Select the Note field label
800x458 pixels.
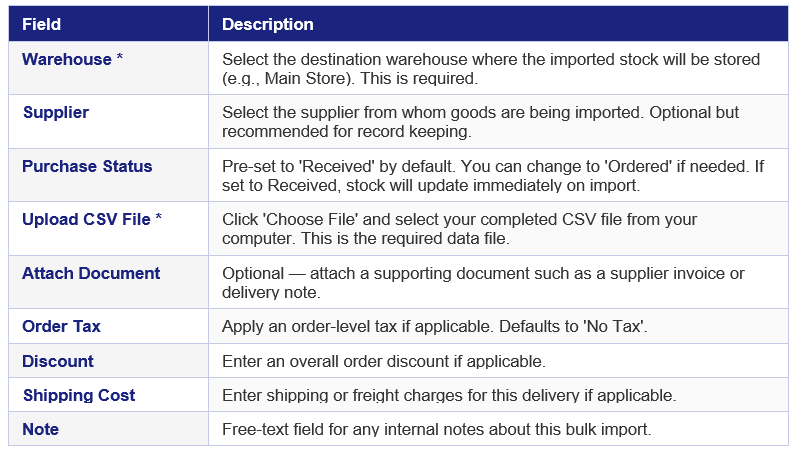click(40, 429)
